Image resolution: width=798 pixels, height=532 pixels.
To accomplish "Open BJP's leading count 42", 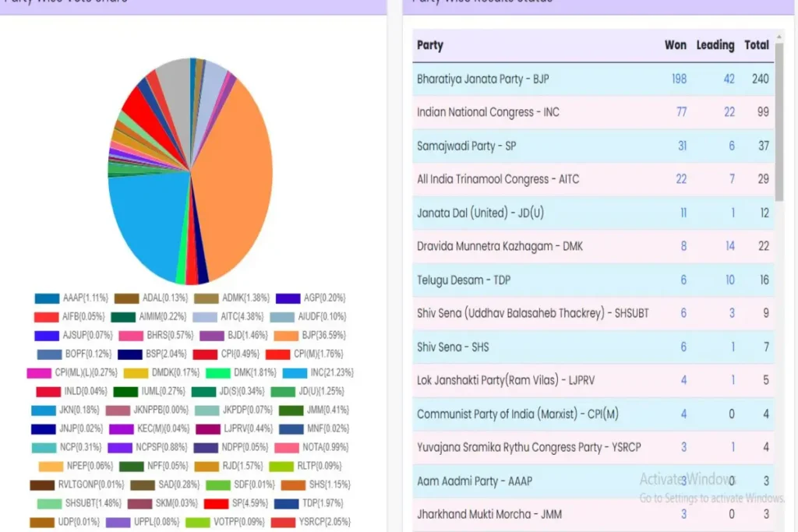I will [729, 79].
